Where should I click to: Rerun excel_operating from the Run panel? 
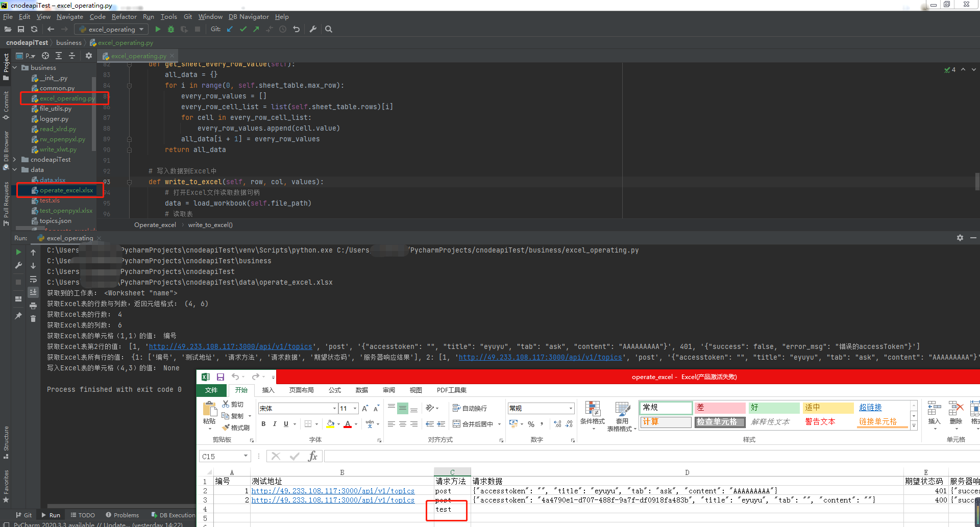(18, 252)
